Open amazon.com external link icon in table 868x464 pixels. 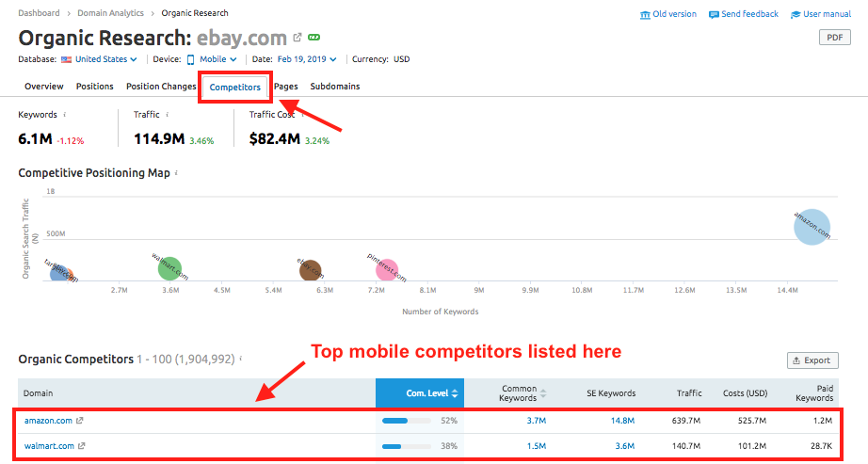pos(79,420)
